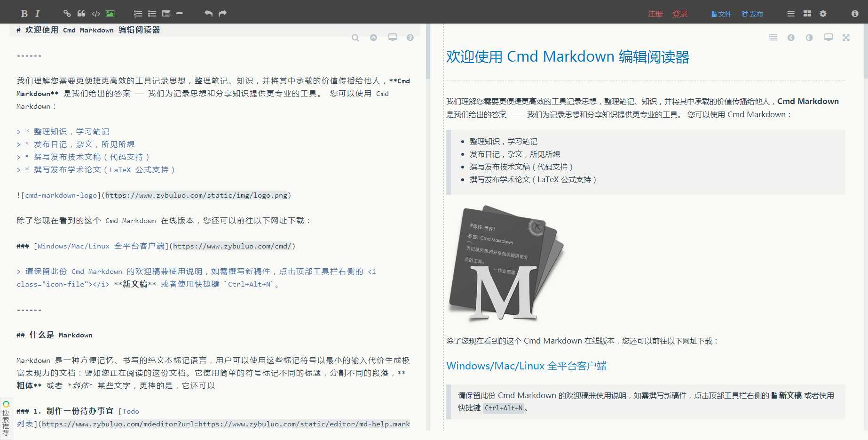Click the editor pane vertical scrollbar
Image resolution: width=868 pixels, height=440 pixels.
coord(428,51)
